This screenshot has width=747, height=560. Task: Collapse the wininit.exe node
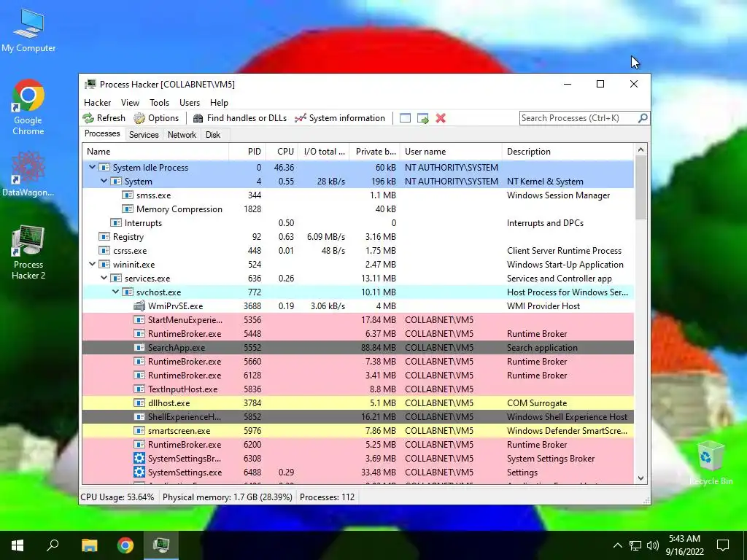tap(93, 264)
